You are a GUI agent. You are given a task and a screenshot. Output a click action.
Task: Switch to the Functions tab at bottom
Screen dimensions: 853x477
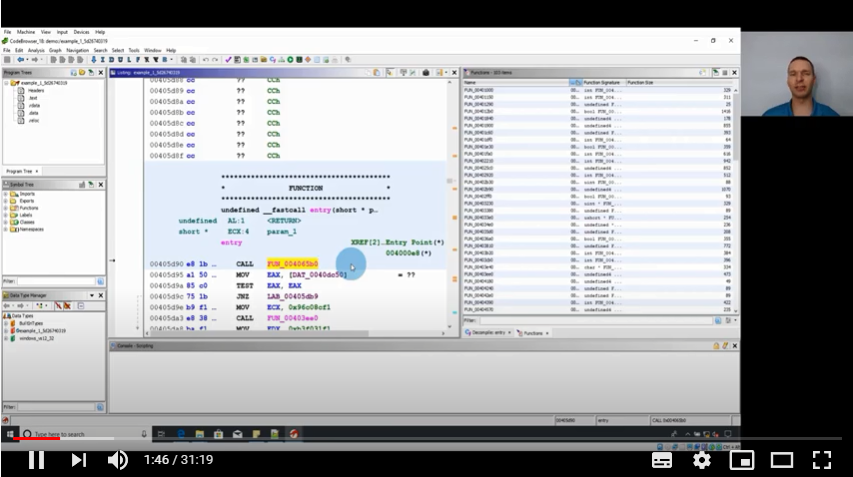[533, 333]
